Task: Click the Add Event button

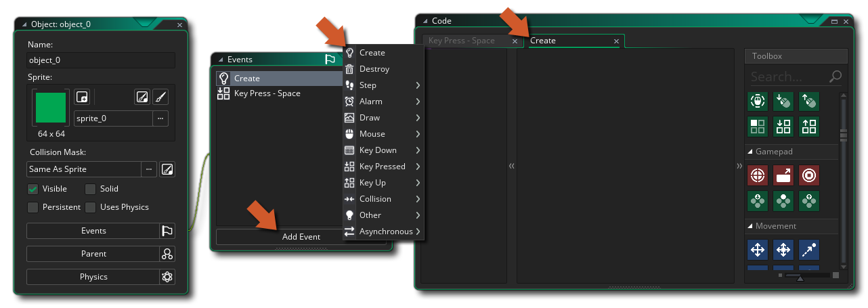Action: click(301, 237)
